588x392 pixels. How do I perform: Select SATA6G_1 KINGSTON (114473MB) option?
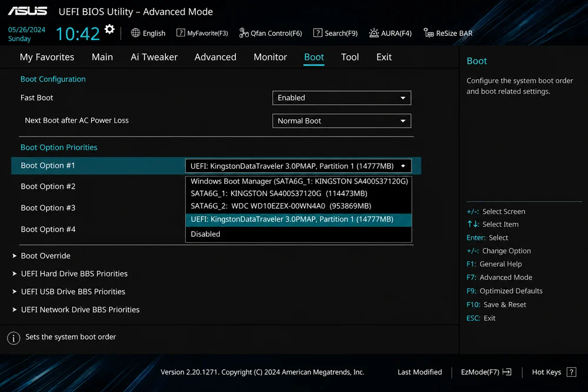pos(299,193)
